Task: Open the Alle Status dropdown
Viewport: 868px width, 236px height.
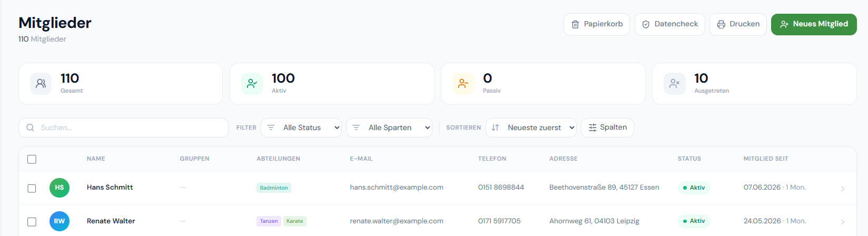Action: click(301, 127)
